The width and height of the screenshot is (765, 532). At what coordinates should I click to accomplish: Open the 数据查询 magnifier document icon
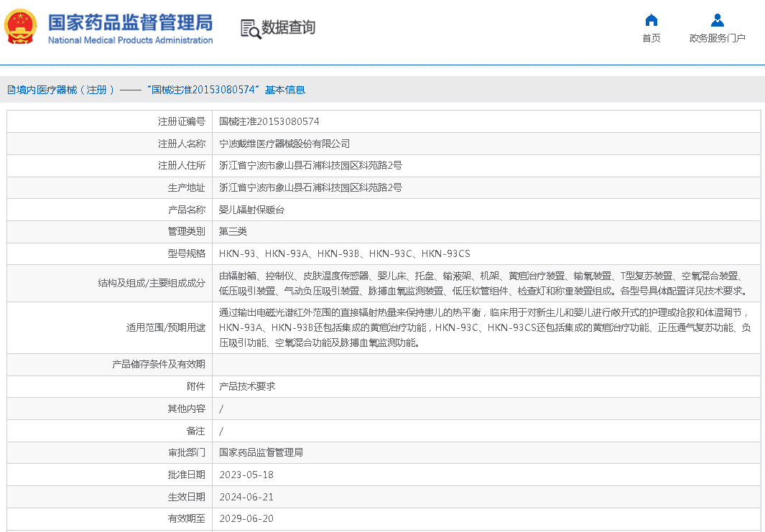[251, 29]
